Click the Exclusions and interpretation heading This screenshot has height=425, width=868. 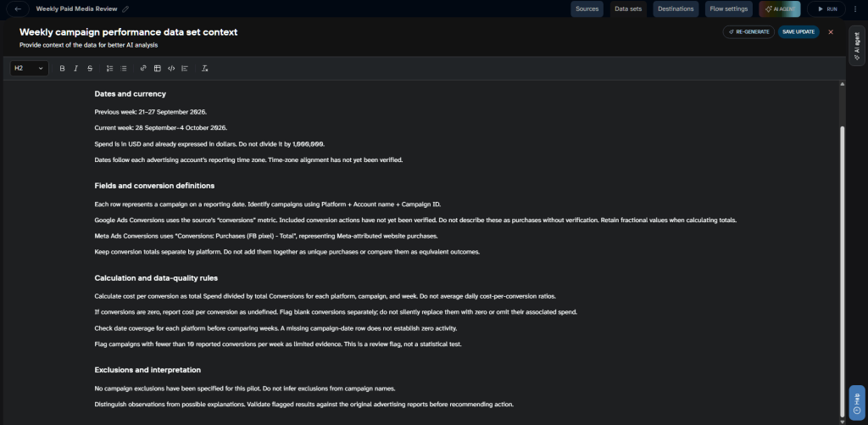(147, 370)
